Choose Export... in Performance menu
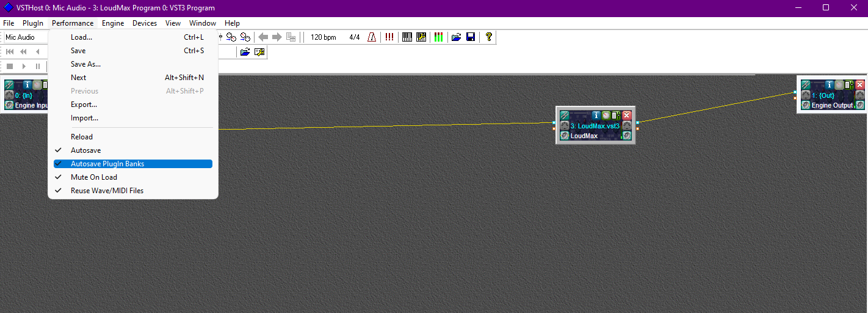This screenshot has width=868, height=313. tap(133, 105)
